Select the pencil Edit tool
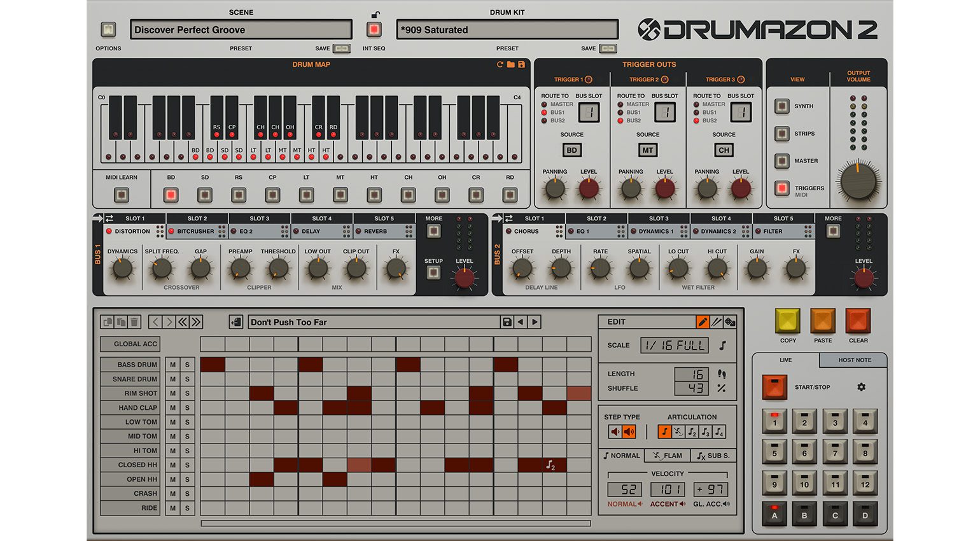This screenshot has width=980, height=541. tap(703, 321)
